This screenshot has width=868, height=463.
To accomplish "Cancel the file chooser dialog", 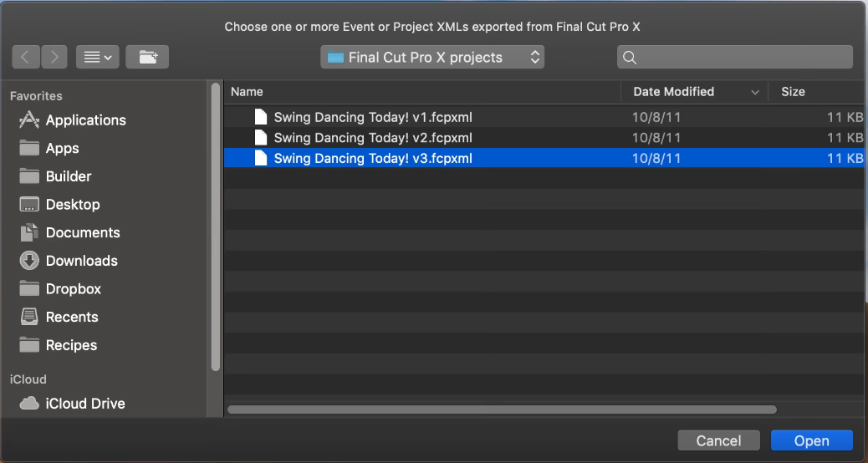I will (x=718, y=440).
